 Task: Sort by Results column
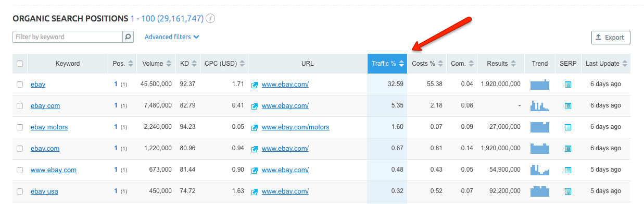click(x=501, y=64)
